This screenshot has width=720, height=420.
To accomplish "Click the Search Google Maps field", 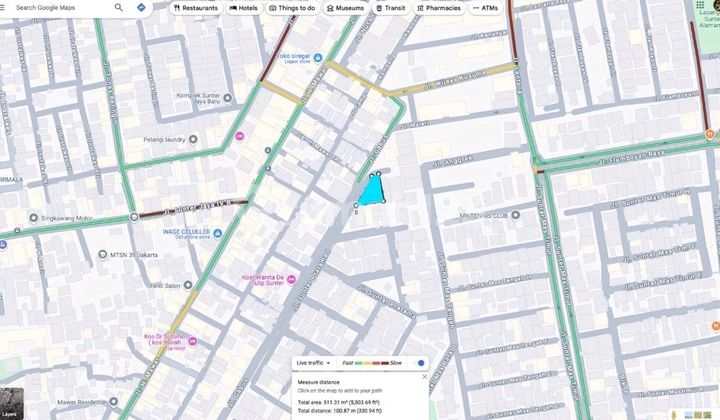I will (x=60, y=7).
